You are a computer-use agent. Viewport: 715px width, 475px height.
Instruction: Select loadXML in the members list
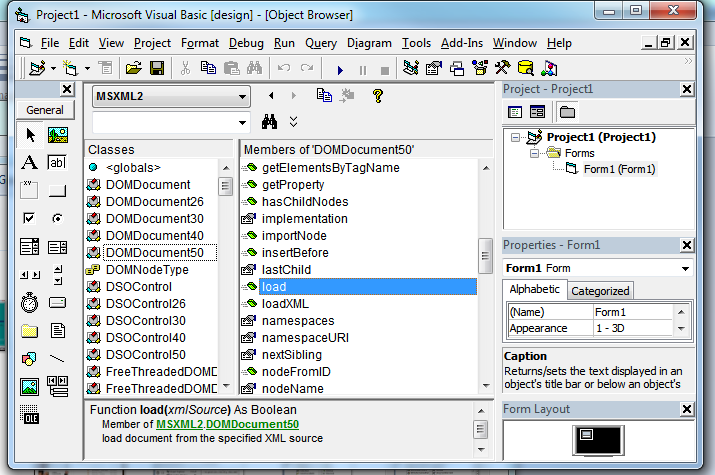coord(284,304)
